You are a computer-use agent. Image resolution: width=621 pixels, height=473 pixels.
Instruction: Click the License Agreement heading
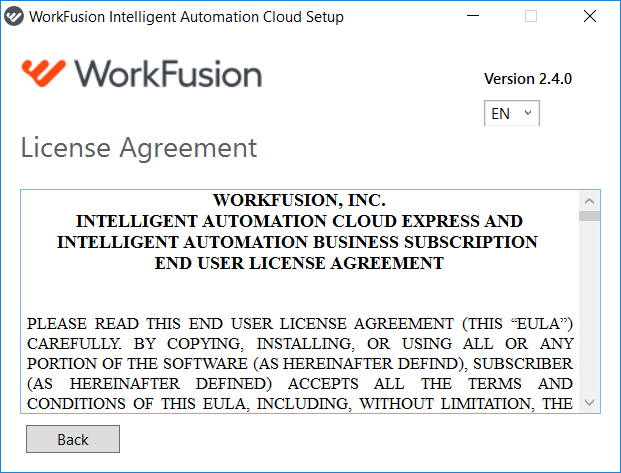139,148
